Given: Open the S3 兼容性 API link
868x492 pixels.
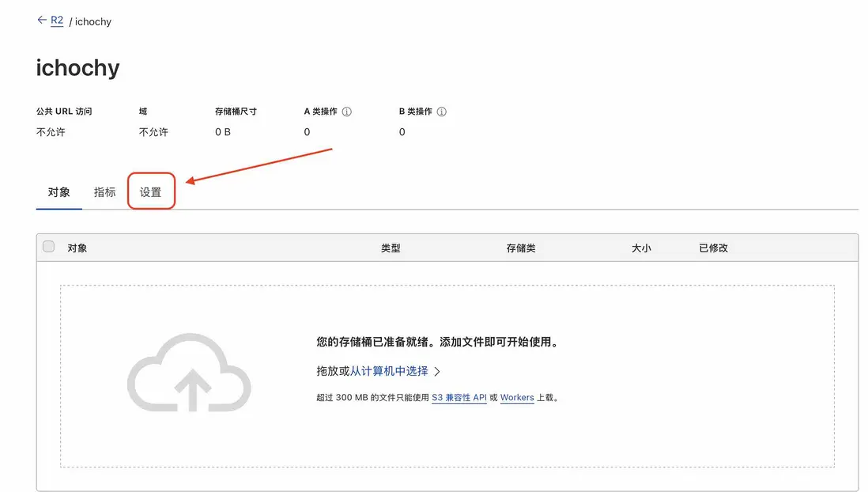Looking at the screenshot, I should pyautogui.click(x=459, y=398).
